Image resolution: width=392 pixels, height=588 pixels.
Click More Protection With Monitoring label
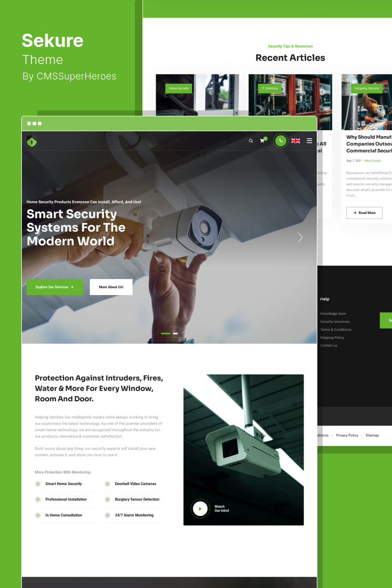coord(63,472)
